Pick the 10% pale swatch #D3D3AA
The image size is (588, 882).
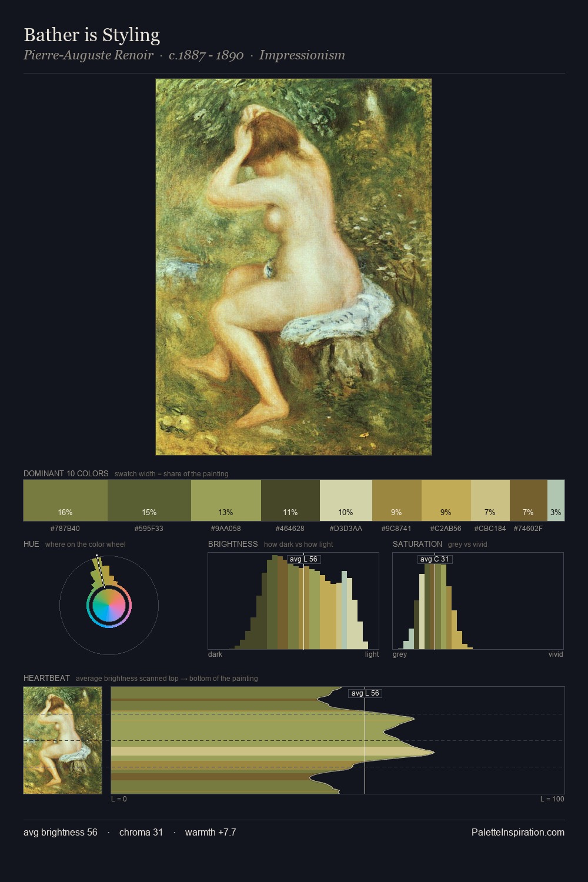click(346, 500)
